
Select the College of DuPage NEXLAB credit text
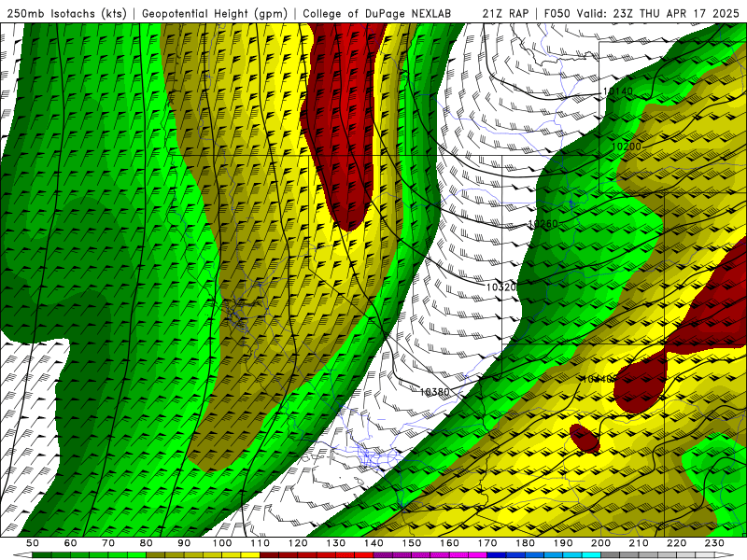click(377, 13)
